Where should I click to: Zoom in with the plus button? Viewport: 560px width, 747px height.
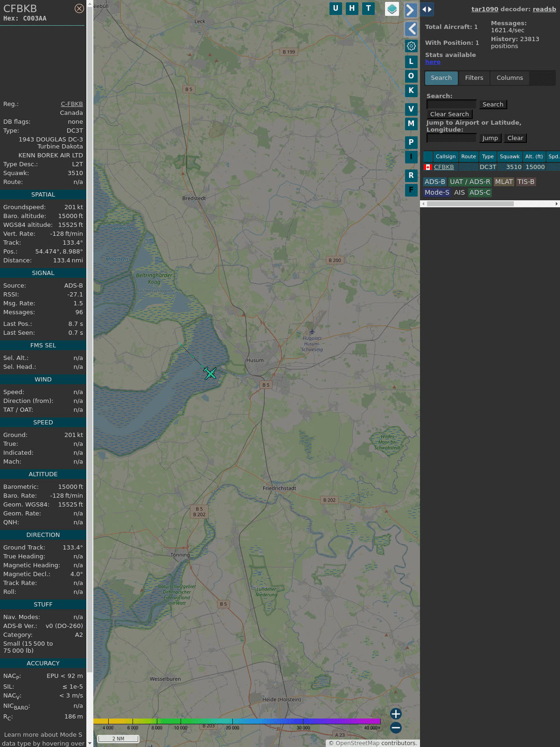[396, 714]
